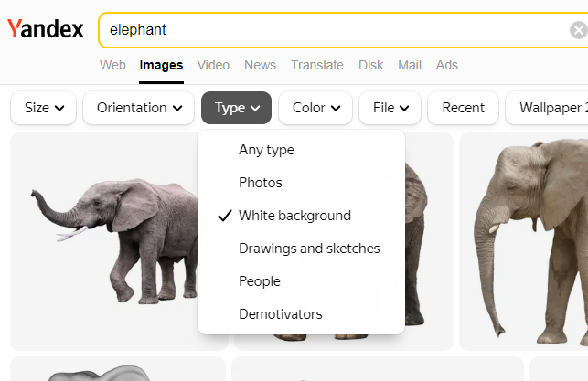Click in the elephant search field
This screenshot has height=381, width=588.
coord(329,30)
